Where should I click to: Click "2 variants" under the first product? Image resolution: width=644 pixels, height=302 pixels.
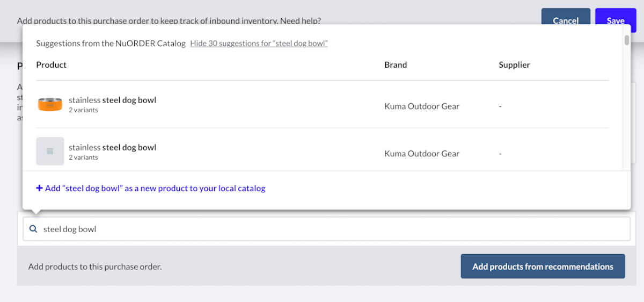point(83,110)
